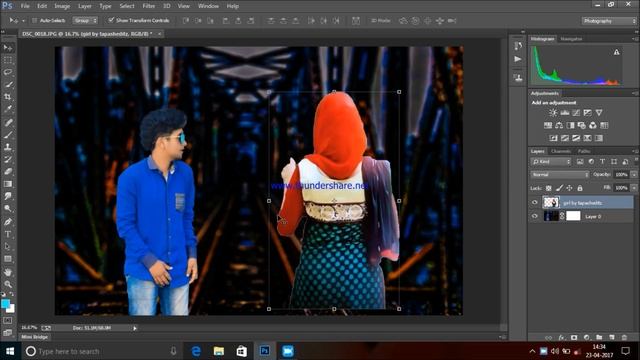
Task: Select the Lasso tool
Action: click(x=8, y=72)
